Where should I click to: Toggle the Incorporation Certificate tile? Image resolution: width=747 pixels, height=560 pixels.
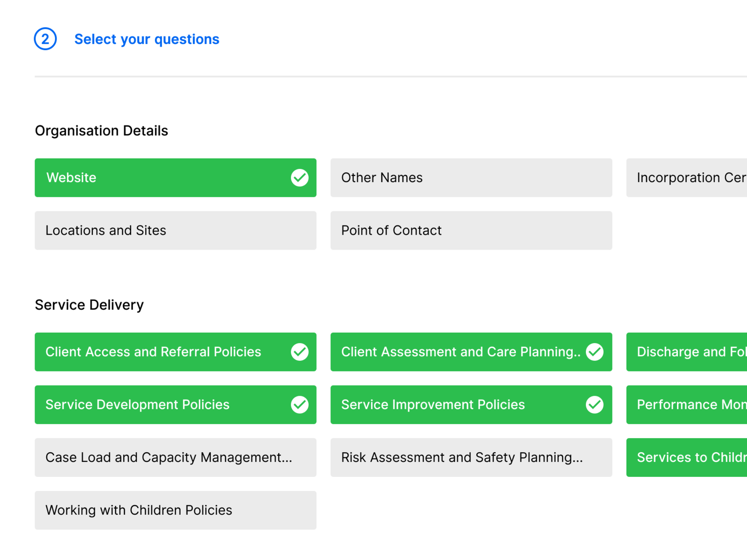[687, 178]
